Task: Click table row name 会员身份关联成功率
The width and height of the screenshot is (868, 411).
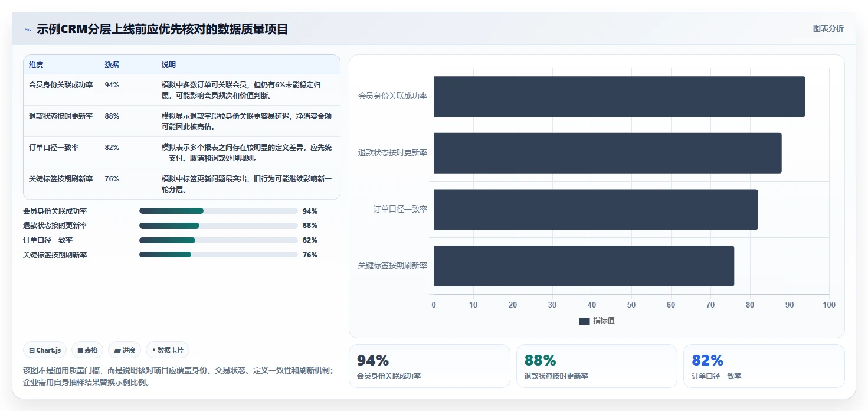Action: 61,85
